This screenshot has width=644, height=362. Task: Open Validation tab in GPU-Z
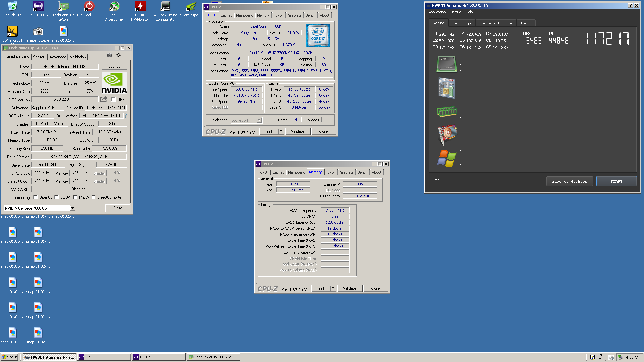tap(78, 57)
